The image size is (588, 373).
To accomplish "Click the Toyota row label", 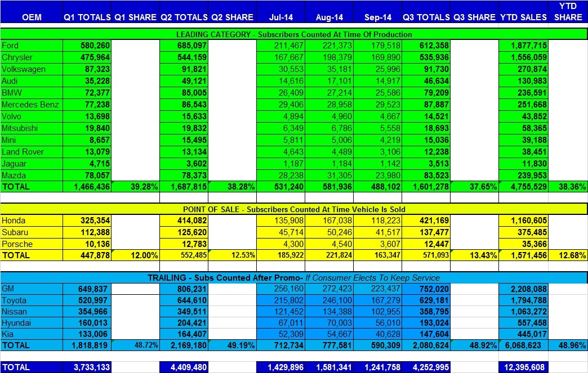I will click(32, 300).
